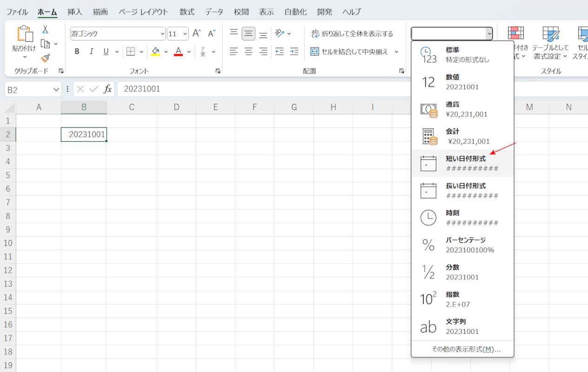Toggle wrap text (折り返して全体を表示する)
This screenshot has width=588, height=372.
pos(352,33)
